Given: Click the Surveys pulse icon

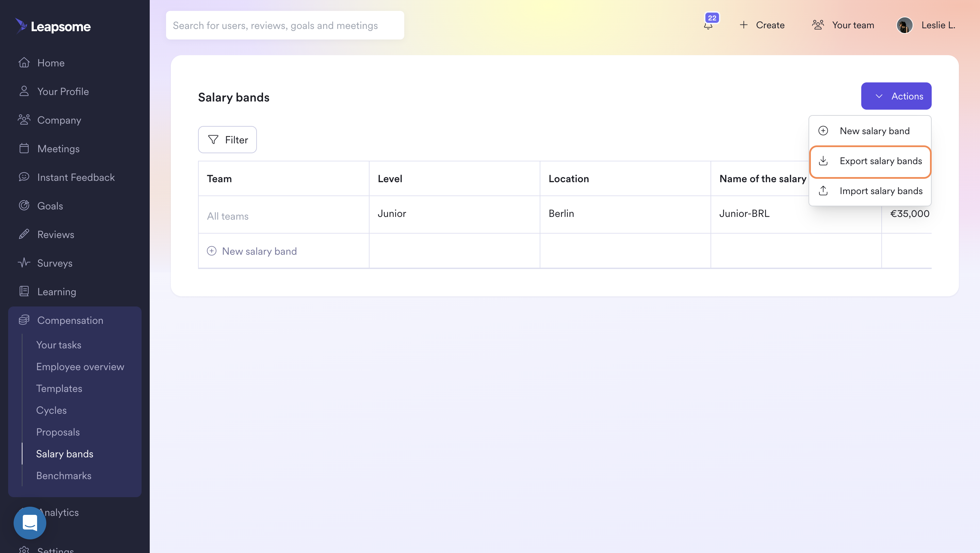Looking at the screenshot, I should [x=24, y=263].
